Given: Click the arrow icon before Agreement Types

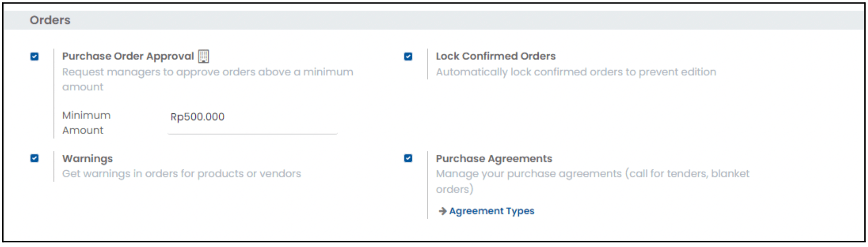Looking at the screenshot, I should tap(442, 211).
